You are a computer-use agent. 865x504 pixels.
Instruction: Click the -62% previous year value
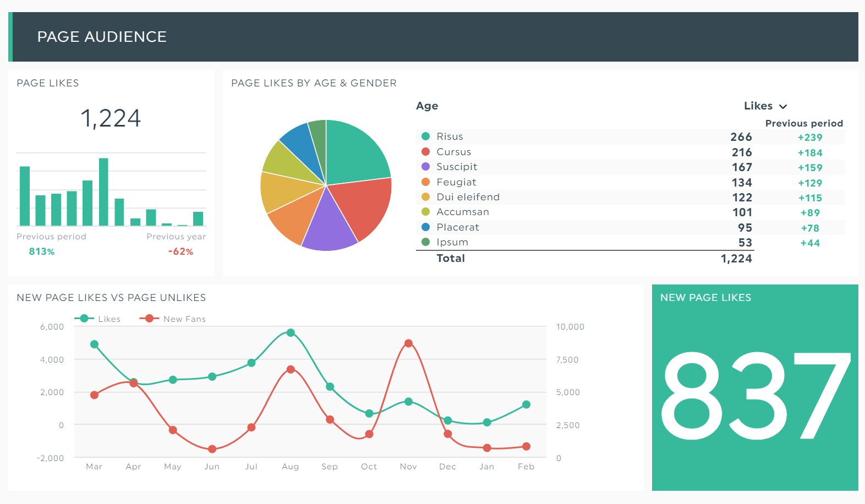(180, 251)
